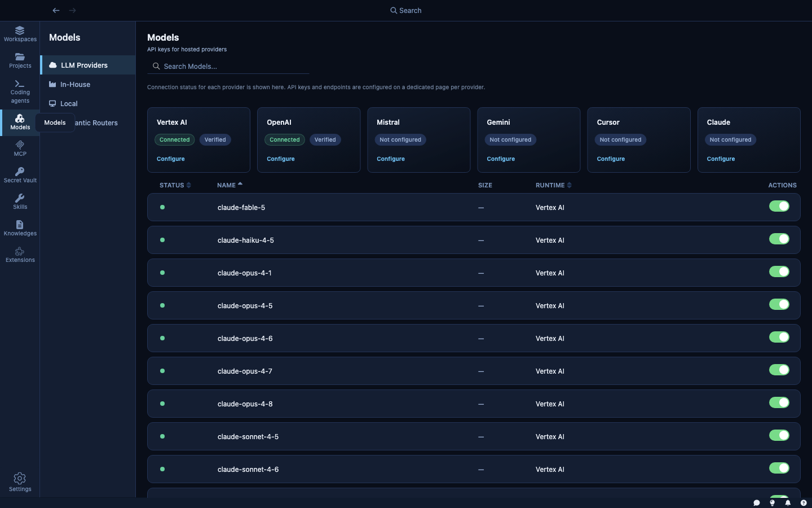The image size is (812, 508).
Task: Open help via the question mark icon
Action: click(x=804, y=503)
